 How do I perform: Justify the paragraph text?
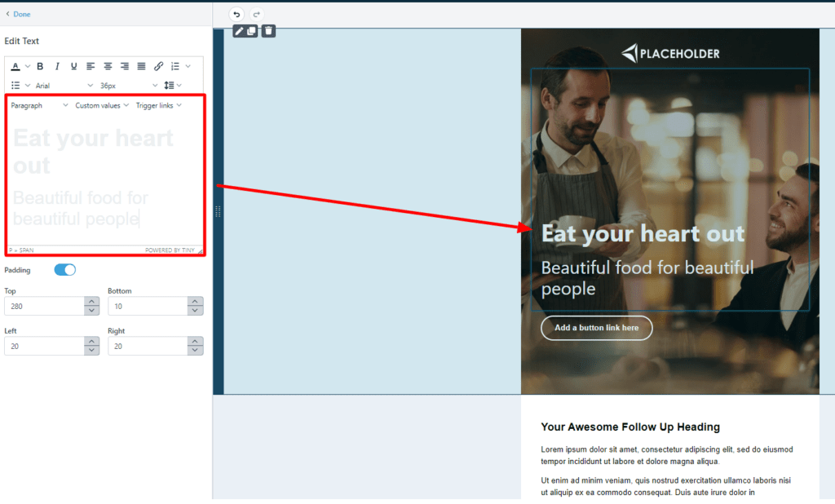141,66
